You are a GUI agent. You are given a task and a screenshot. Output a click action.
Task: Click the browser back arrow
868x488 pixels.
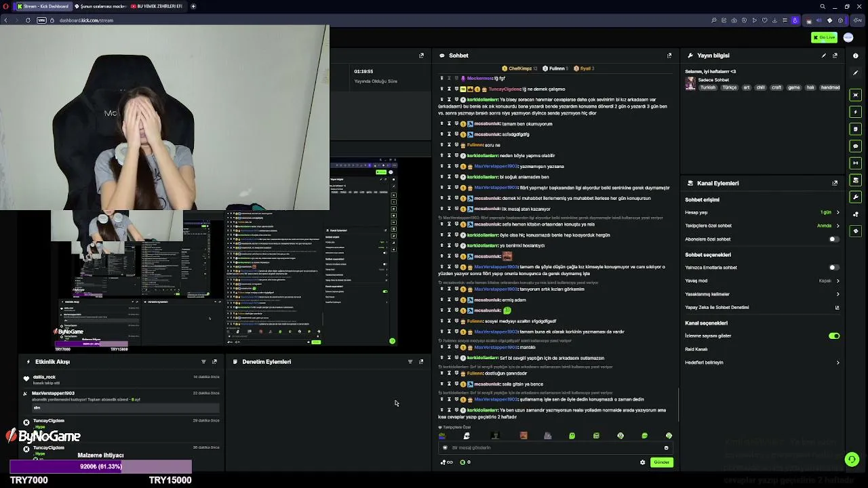pyautogui.click(x=5, y=20)
